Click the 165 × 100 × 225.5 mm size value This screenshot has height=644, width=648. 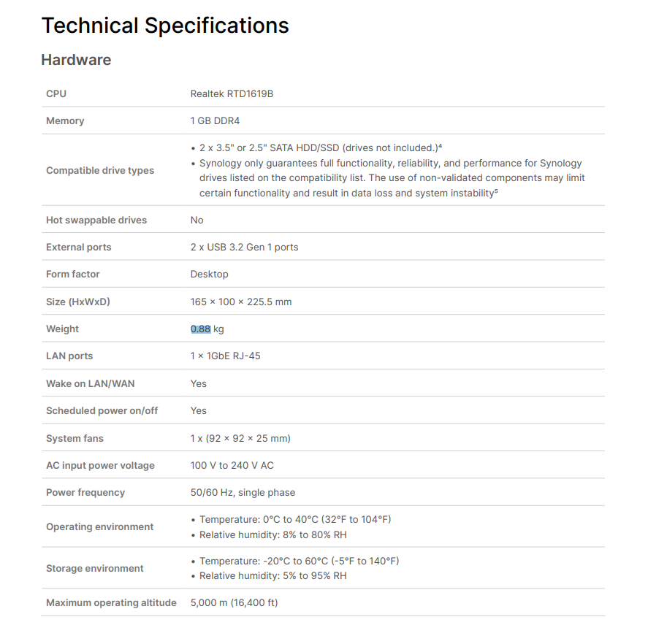[241, 302]
